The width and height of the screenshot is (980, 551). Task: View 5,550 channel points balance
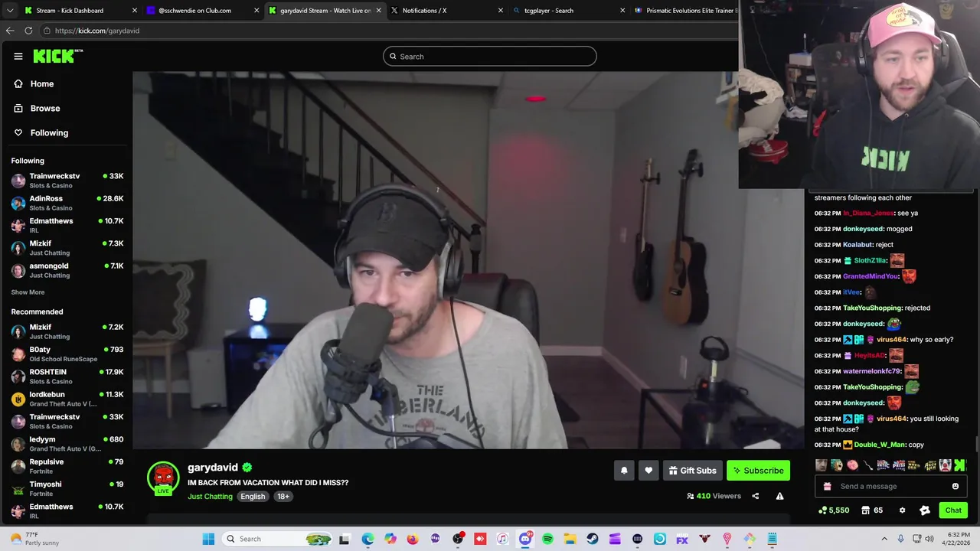pos(834,510)
